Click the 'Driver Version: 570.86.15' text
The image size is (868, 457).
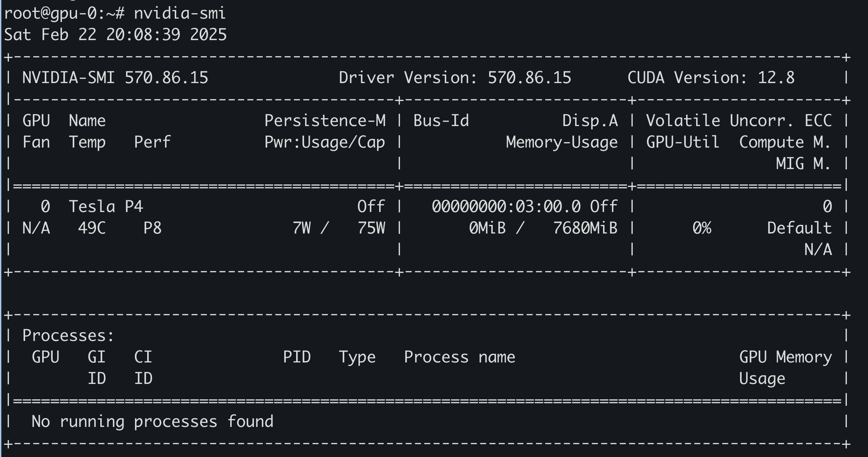455,78
